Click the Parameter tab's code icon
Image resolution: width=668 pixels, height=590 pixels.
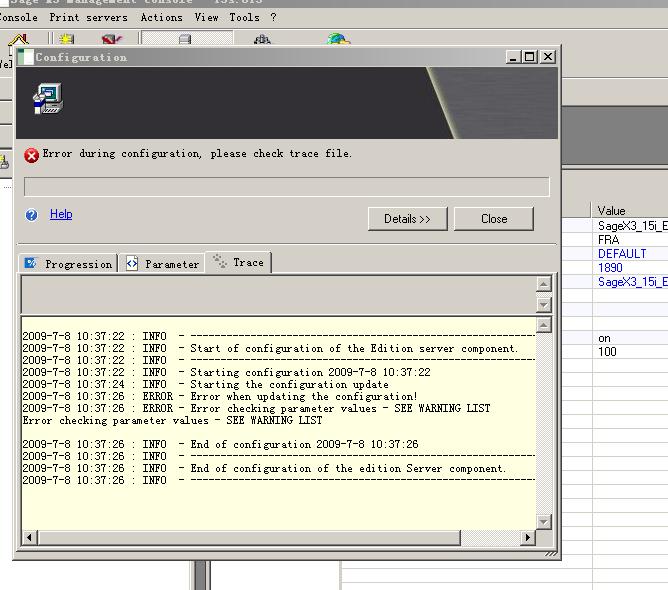point(132,263)
